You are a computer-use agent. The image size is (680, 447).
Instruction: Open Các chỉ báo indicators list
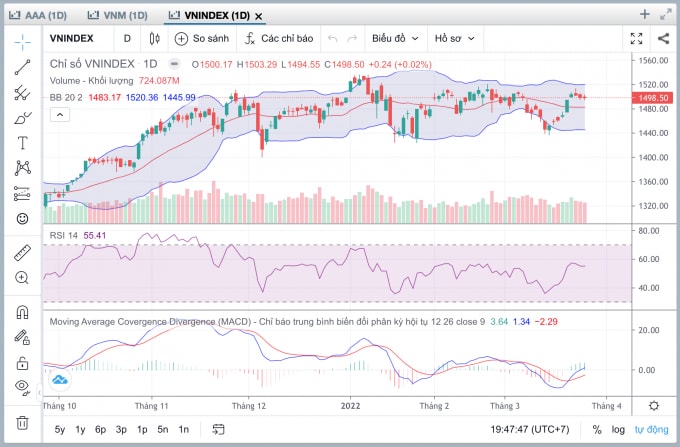click(x=279, y=39)
